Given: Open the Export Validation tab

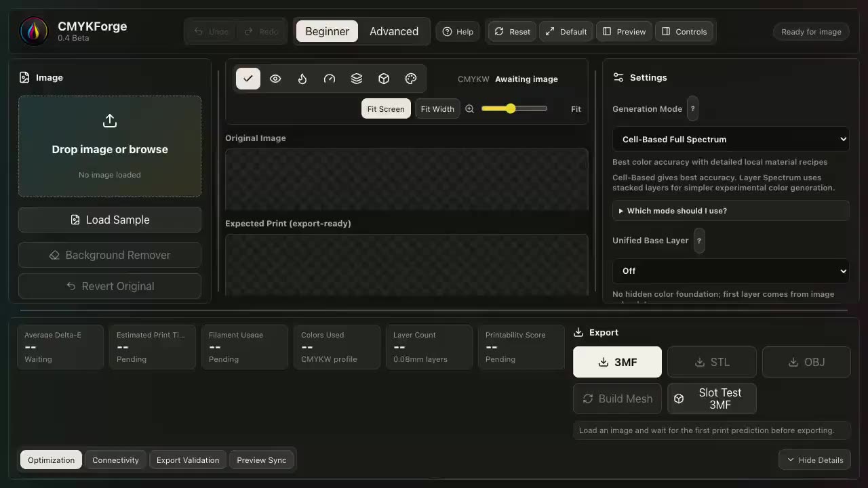Looking at the screenshot, I should (x=188, y=460).
